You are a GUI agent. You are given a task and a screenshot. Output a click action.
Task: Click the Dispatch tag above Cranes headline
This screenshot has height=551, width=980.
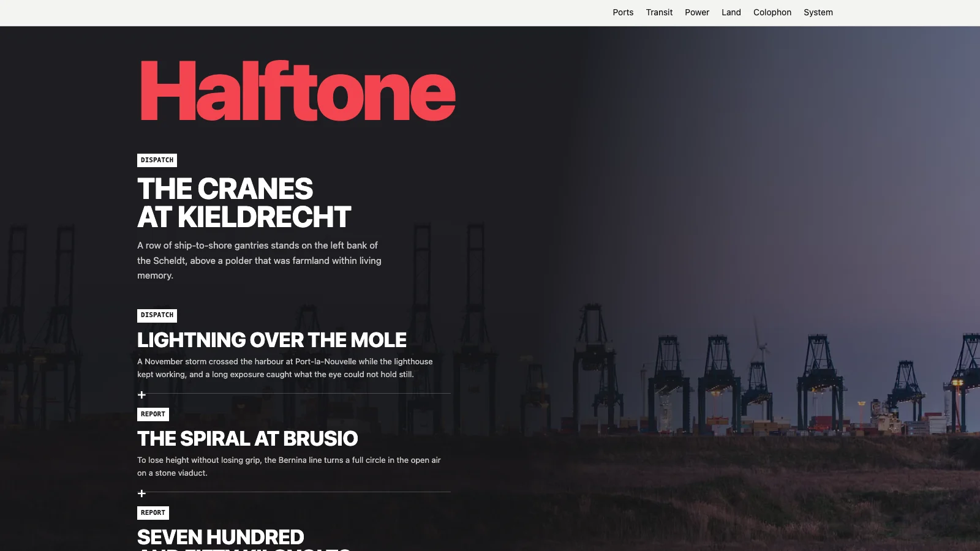tap(157, 160)
